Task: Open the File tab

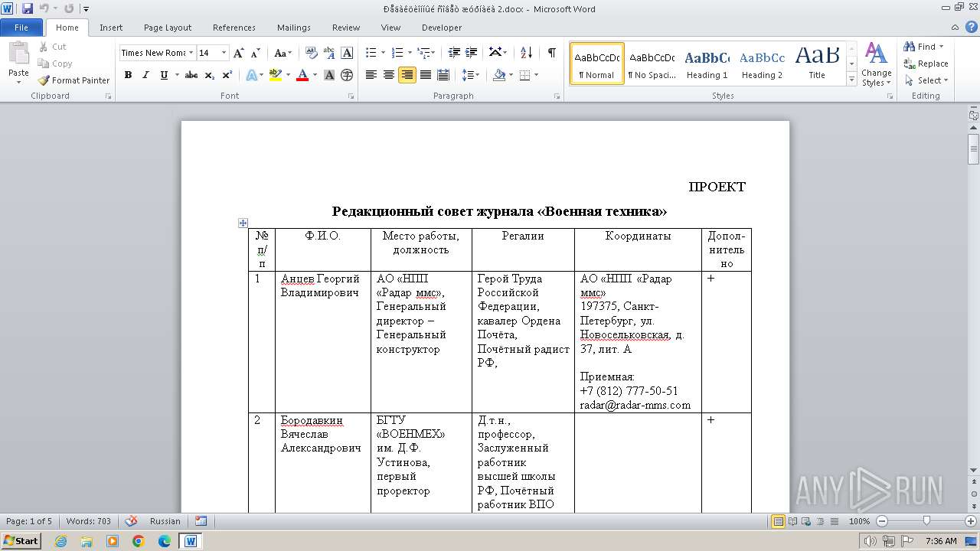Action: click(21, 28)
